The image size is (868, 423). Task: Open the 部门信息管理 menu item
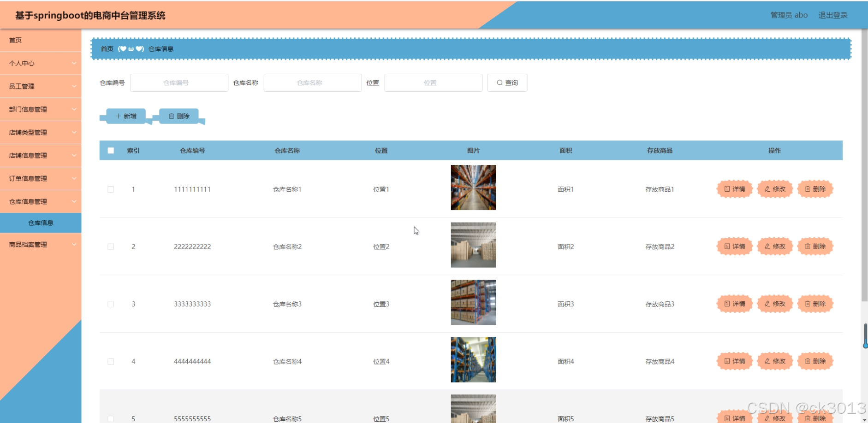[41, 109]
